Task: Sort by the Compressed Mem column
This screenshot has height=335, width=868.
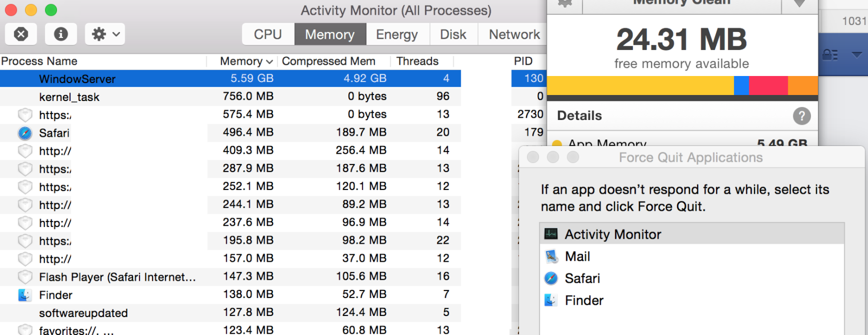Action: tap(328, 61)
